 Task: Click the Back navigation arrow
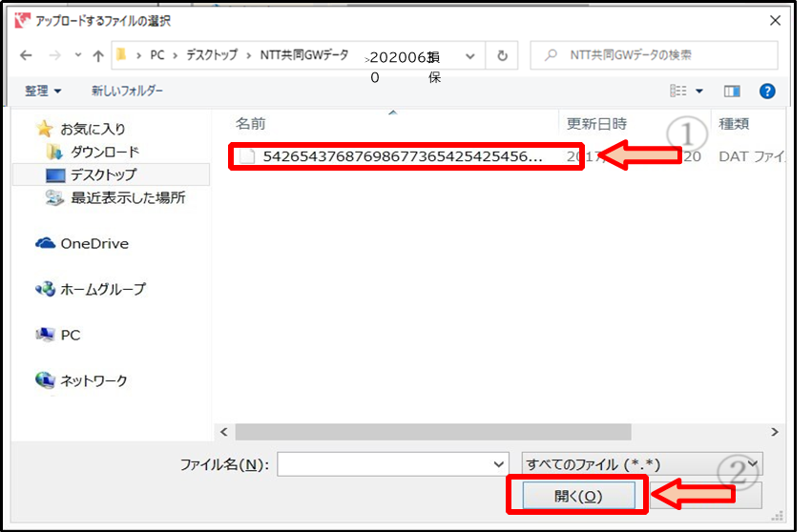(26, 55)
